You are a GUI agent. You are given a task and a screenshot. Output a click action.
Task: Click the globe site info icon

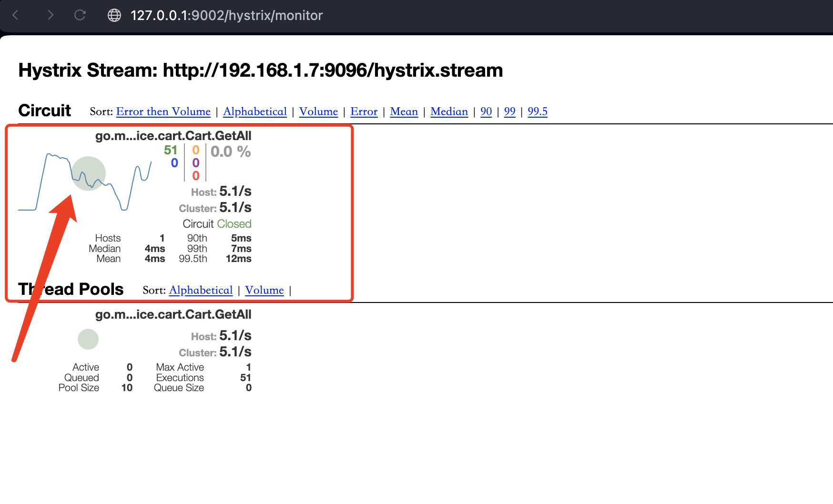(114, 15)
